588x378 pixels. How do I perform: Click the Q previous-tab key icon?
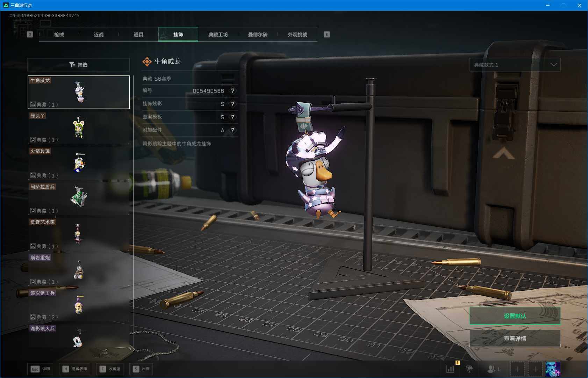pos(30,34)
